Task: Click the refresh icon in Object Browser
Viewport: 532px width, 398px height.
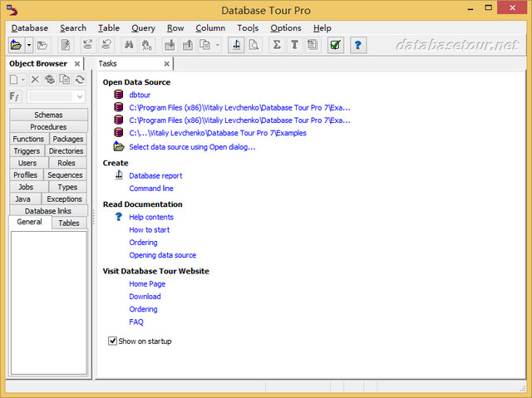Action: 79,80
